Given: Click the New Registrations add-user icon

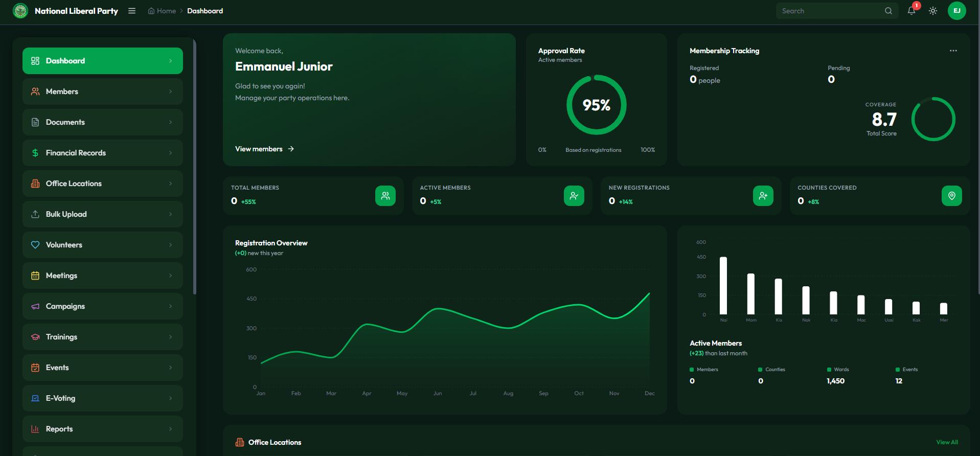Looking at the screenshot, I should tap(763, 196).
